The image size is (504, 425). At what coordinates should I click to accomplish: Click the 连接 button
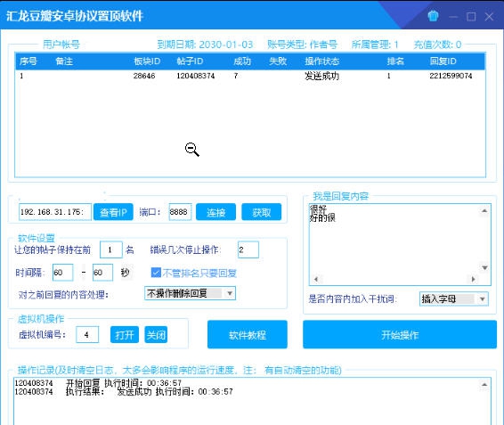(x=215, y=212)
